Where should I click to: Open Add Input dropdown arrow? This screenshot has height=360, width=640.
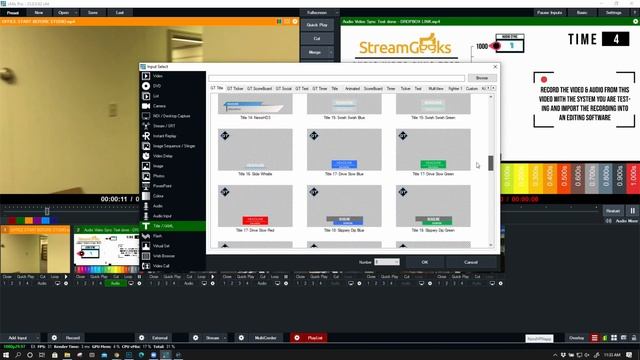pyautogui.click(x=37, y=338)
